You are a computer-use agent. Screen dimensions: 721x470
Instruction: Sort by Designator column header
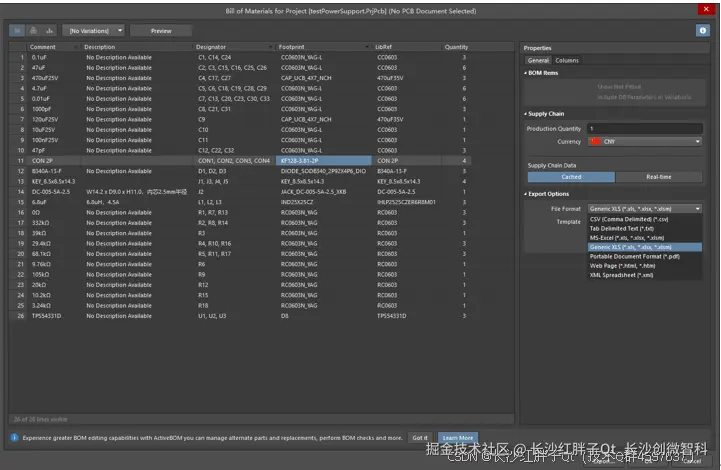pyautogui.click(x=211, y=47)
